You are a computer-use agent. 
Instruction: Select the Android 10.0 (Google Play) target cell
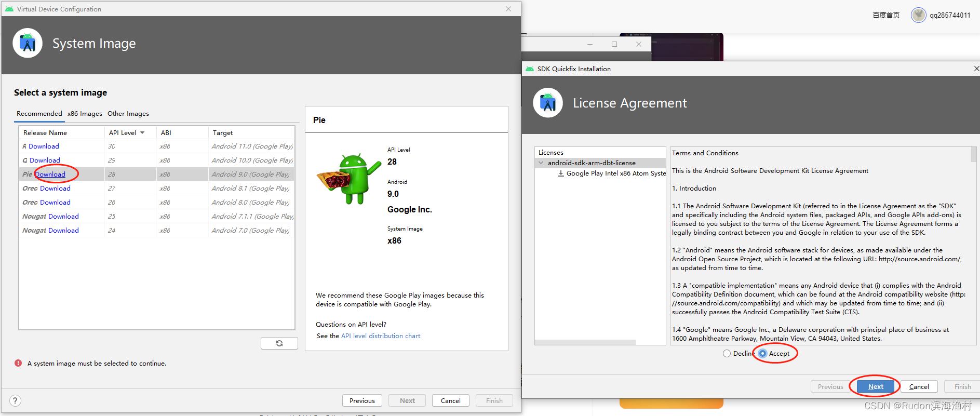point(252,160)
